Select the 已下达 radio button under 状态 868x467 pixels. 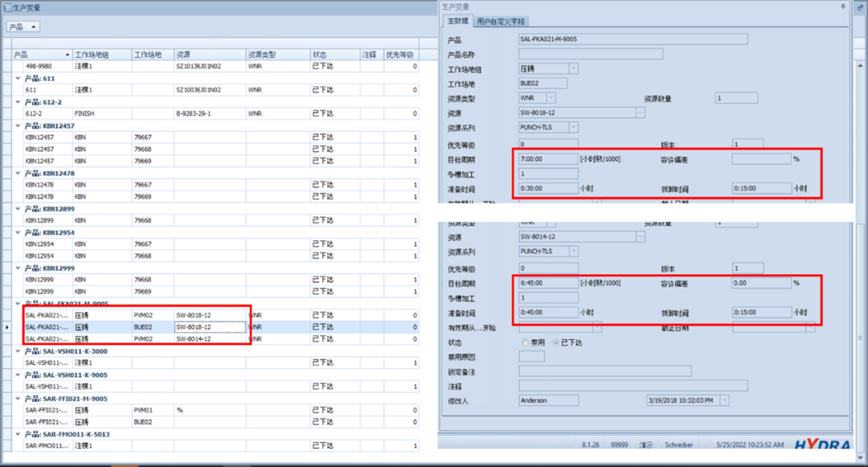tap(554, 342)
